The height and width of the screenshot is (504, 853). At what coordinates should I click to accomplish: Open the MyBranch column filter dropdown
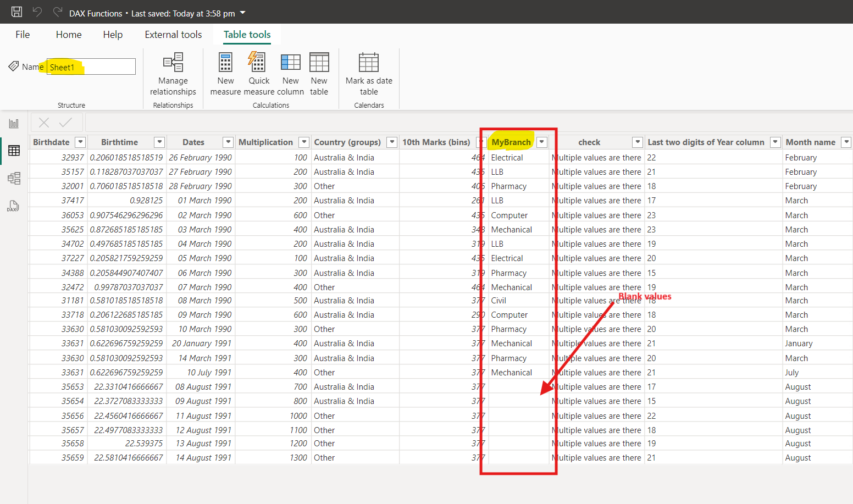pos(542,142)
